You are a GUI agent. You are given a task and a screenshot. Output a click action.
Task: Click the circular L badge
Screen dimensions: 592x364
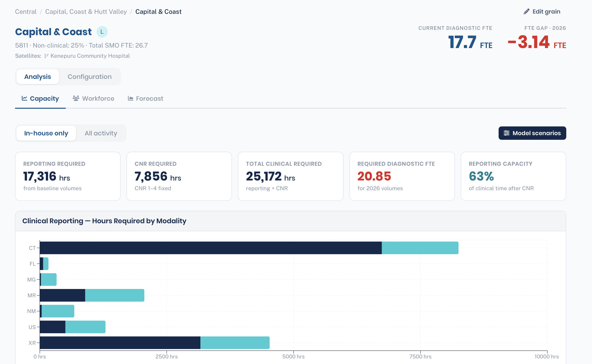(102, 32)
